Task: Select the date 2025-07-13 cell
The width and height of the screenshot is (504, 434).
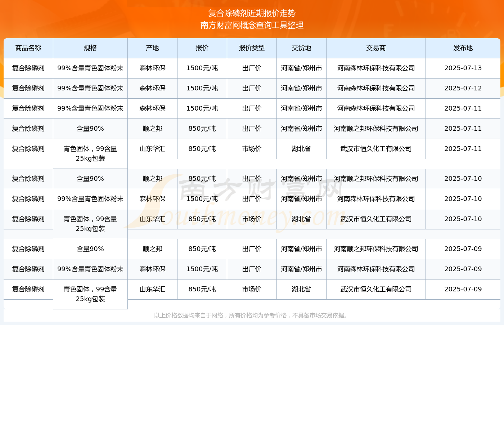Action: pos(463,68)
